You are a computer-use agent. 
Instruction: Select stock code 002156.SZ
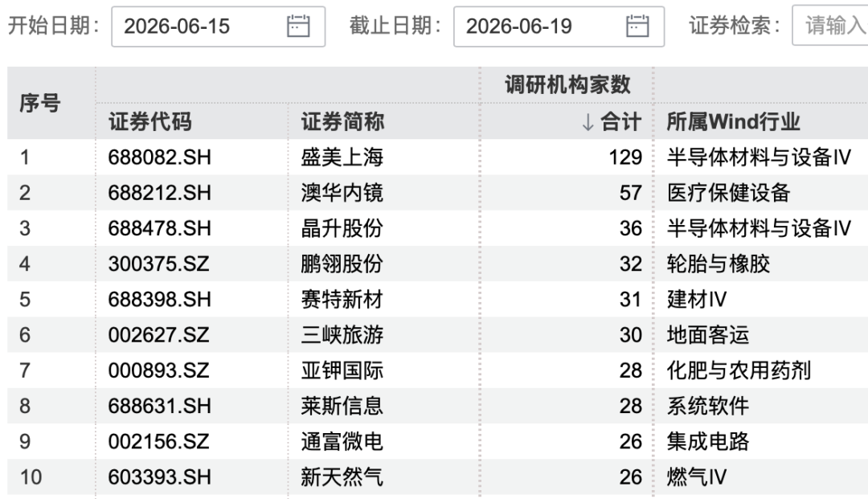[159, 441]
